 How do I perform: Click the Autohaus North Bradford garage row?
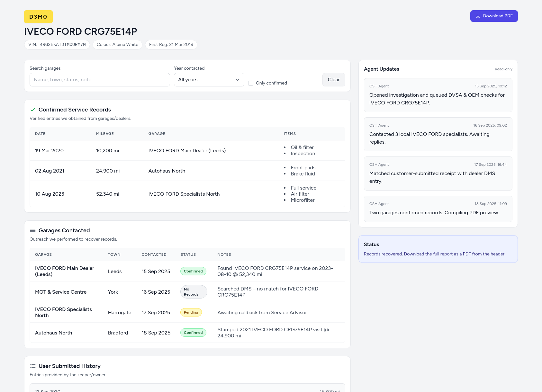[x=187, y=333]
